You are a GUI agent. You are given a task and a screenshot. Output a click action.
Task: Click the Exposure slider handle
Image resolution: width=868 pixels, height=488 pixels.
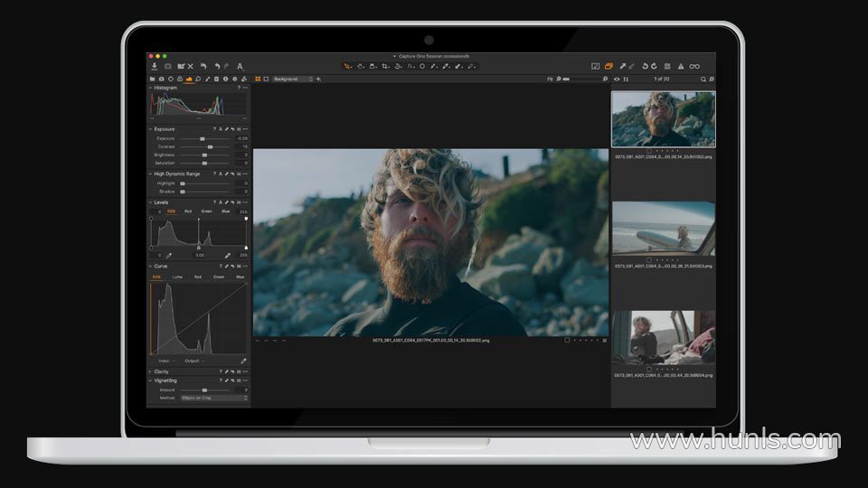click(x=202, y=139)
